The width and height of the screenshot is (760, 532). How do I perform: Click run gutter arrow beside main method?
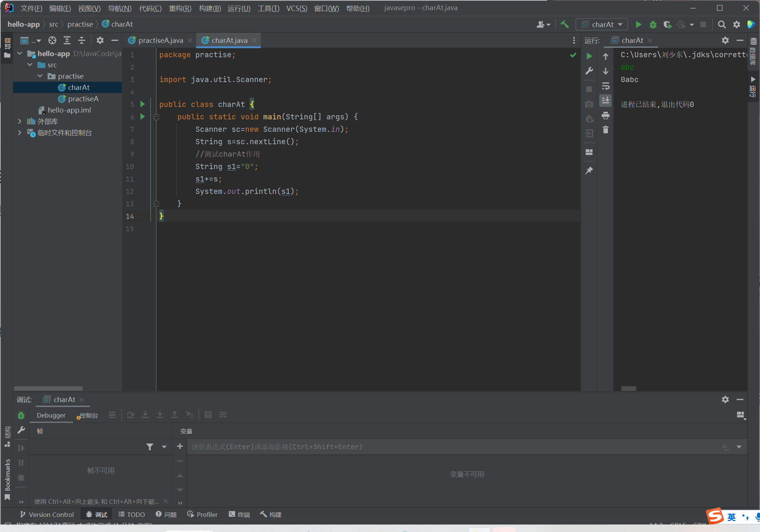142,117
